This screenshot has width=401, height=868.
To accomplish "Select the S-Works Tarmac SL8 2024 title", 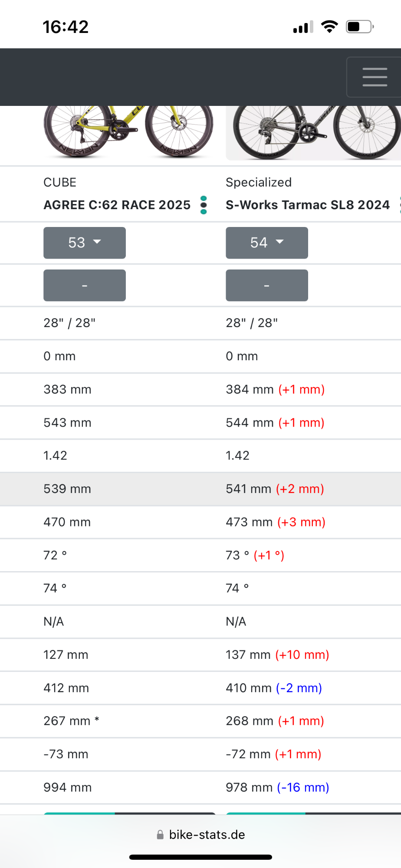I will point(308,205).
